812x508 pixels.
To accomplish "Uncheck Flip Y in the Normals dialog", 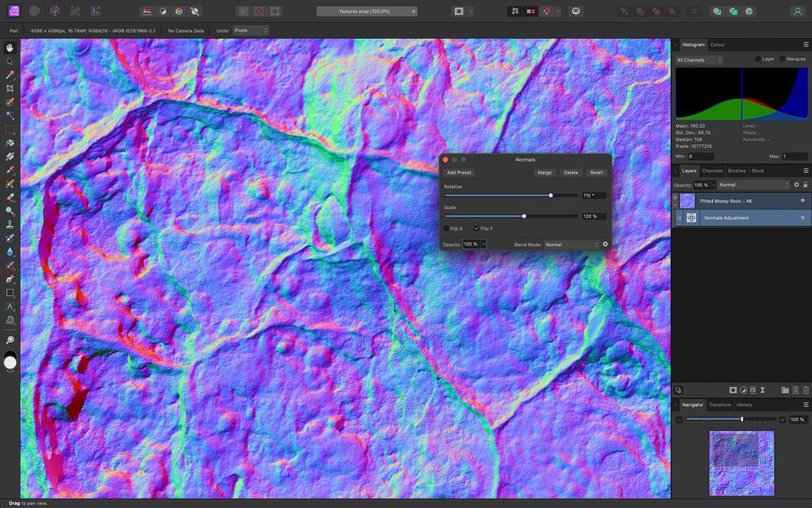I will (x=476, y=228).
